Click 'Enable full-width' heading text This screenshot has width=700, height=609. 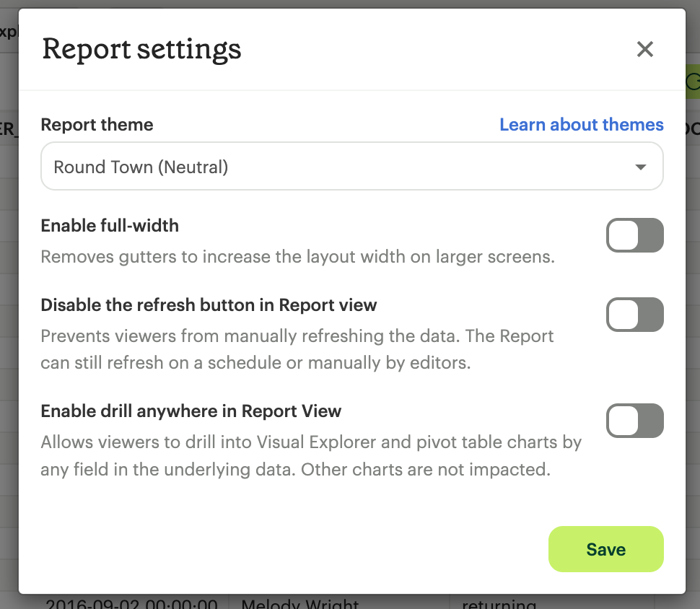tap(110, 226)
